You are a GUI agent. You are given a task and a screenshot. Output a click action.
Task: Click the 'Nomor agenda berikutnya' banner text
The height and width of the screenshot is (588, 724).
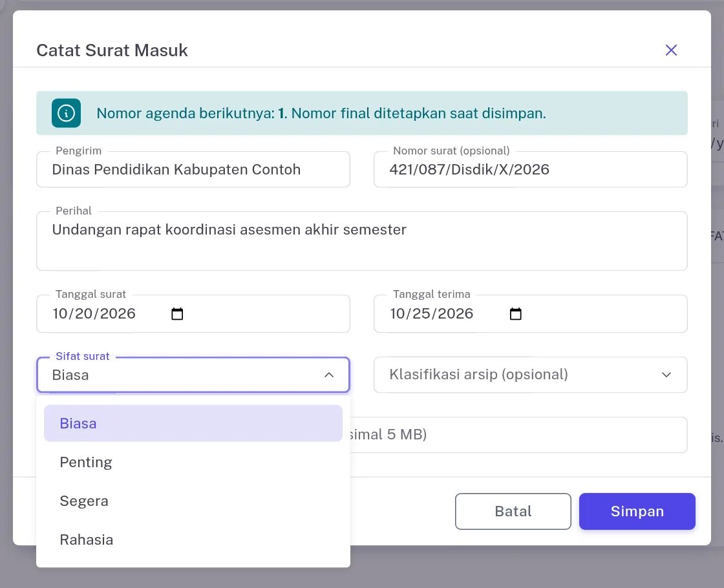[x=321, y=113]
